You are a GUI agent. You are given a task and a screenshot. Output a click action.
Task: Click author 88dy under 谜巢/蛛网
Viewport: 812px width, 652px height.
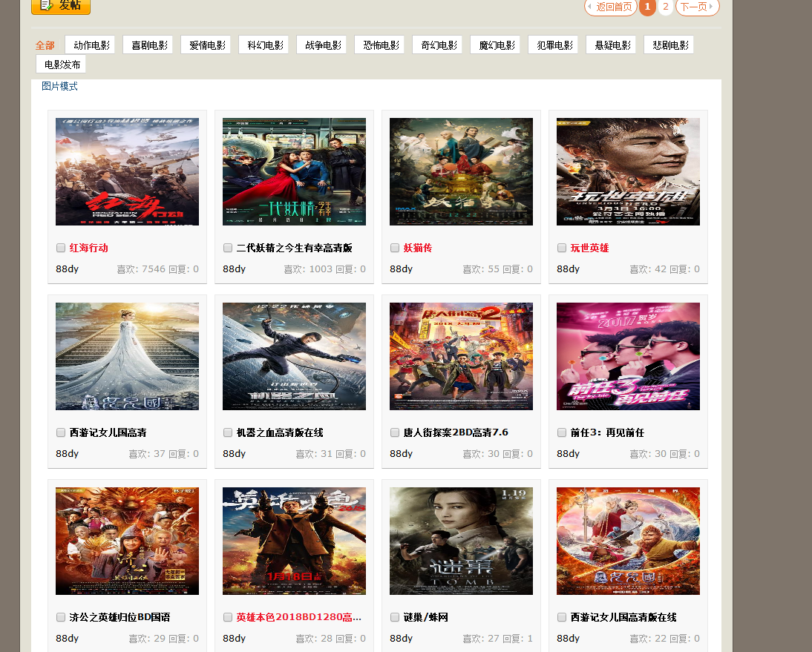pyautogui.click(x=402, y=639)
